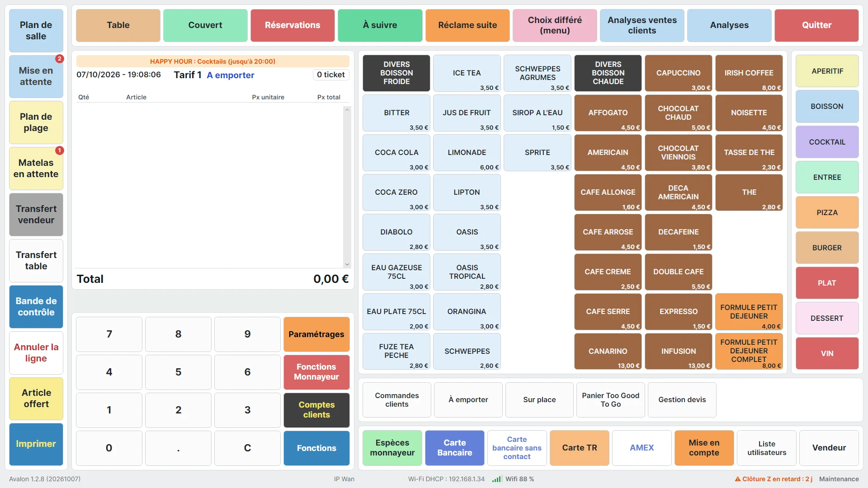This screenshot has width=868, height=488.
Task: Open DIVERS BOISSON FROIDE
Action: point(396,73)
